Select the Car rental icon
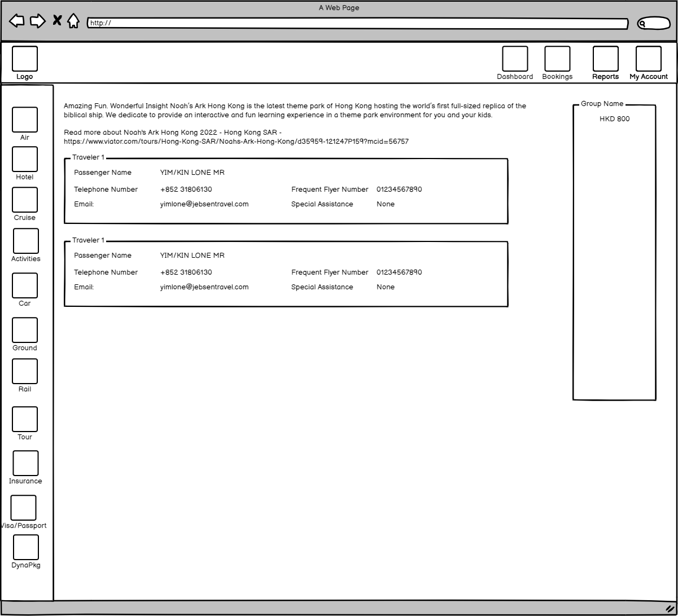 [25, 286]
